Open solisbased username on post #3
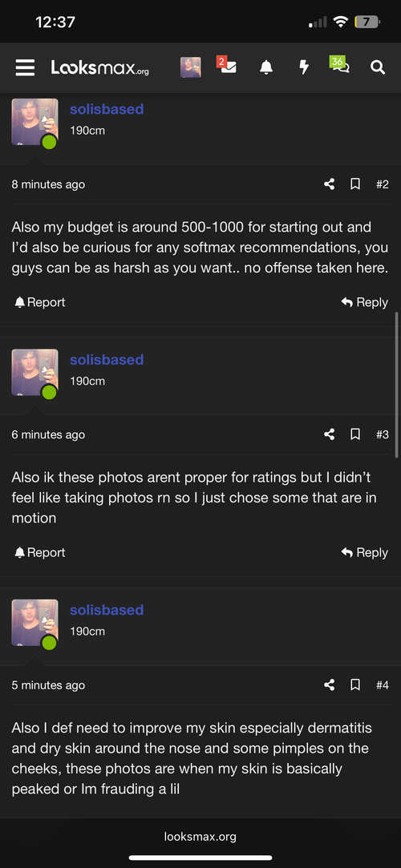Image resolution: width=401 pixels, height=868 pixels. coord(107,359)
